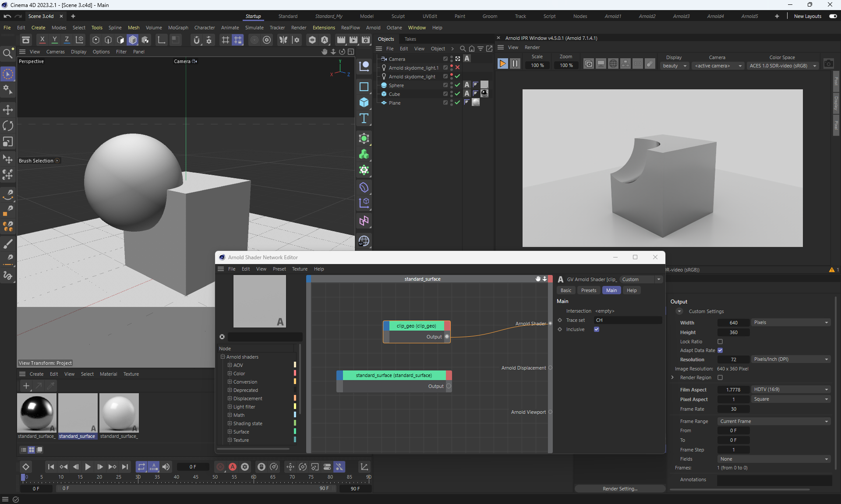Screen dimensions: 841x504
Task: Click the new material plus icon
Action: pos(26,386)
